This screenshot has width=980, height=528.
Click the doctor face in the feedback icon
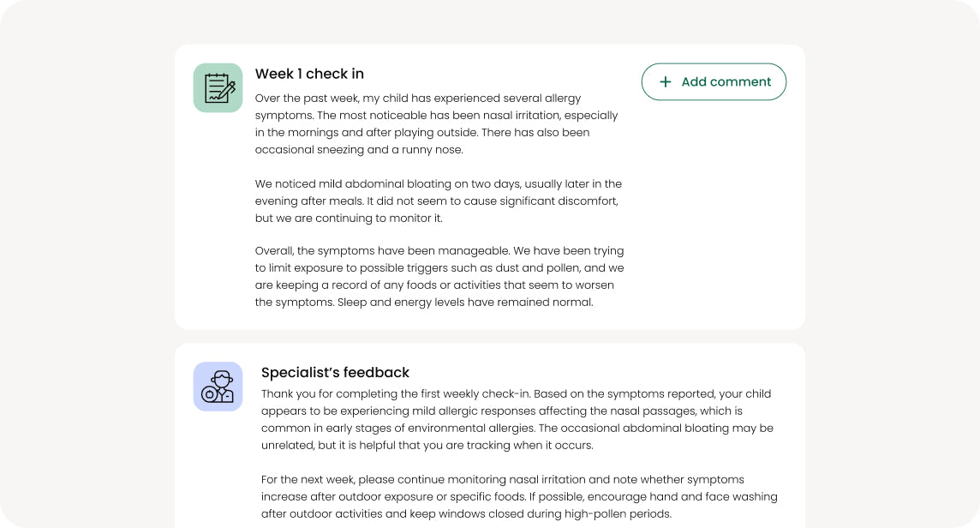click(220, 380)
